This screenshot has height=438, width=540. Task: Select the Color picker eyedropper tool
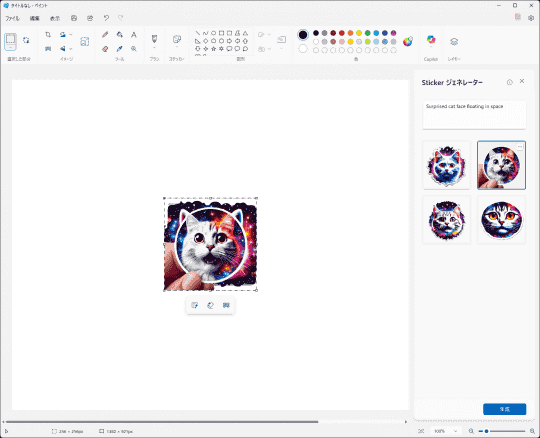(x=120, y=49)
